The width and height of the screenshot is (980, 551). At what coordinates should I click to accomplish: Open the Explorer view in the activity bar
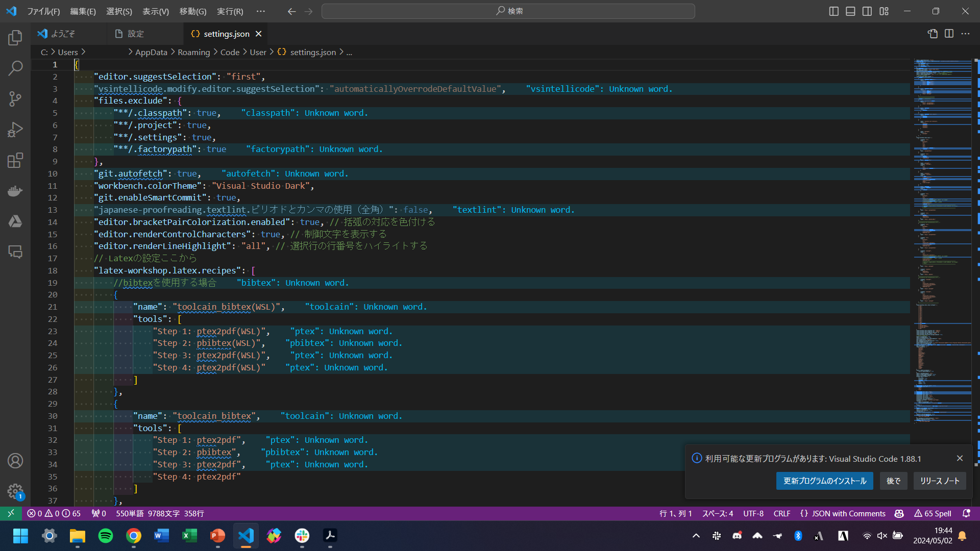[x=15, y=37]
